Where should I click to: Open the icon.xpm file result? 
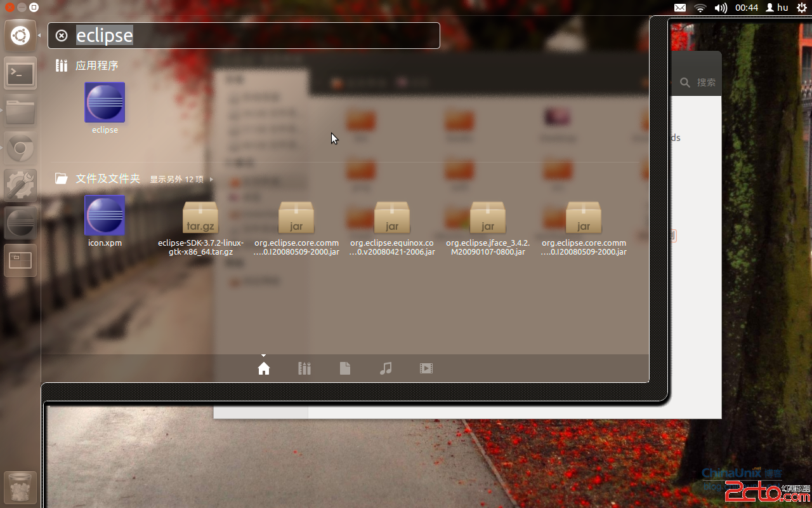[105, 221]
